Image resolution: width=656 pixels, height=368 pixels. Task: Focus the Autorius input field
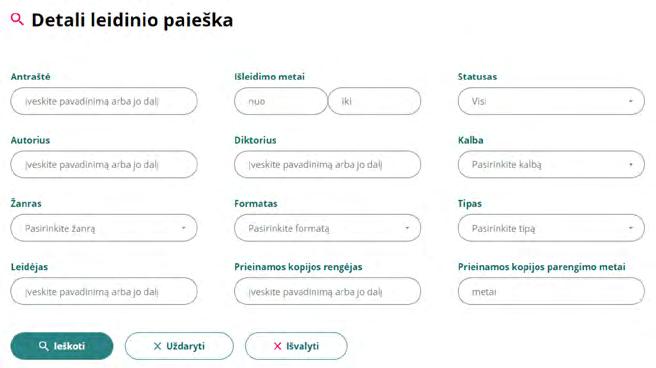pyautogui.click(x=104, y=164)
